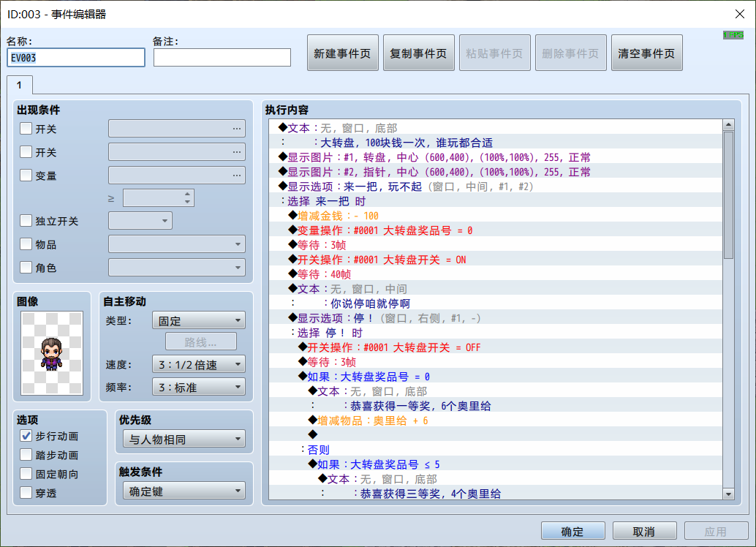Viewport: 756px width, 547px height.
Task: Enable the 独立开关 condition checkbox
Action: [x=26, y=221]
